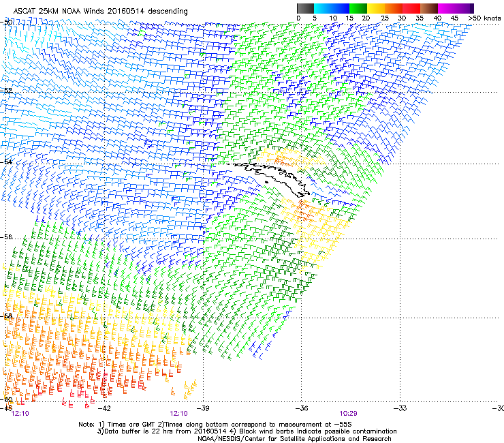Click the purple '10:29' time label
This screenshot has height=443, width=504.
348,414
